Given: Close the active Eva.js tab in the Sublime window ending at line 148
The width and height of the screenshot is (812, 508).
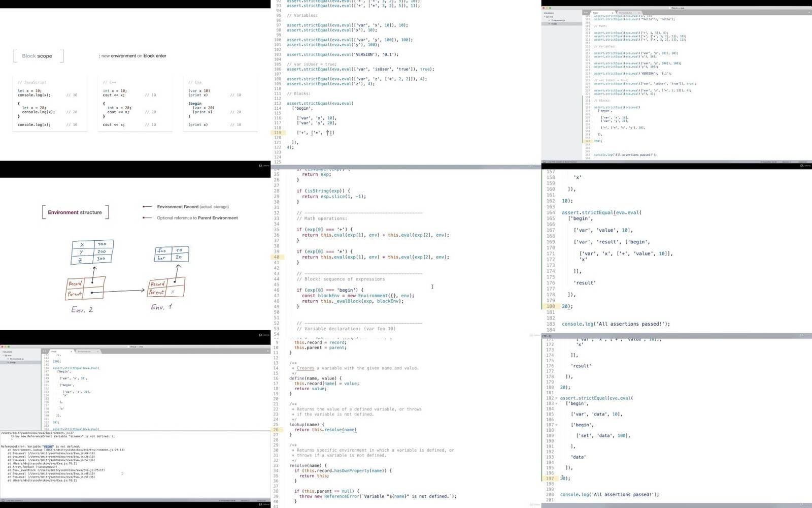Looking at the screenshot, I should [x=613, y=12].
